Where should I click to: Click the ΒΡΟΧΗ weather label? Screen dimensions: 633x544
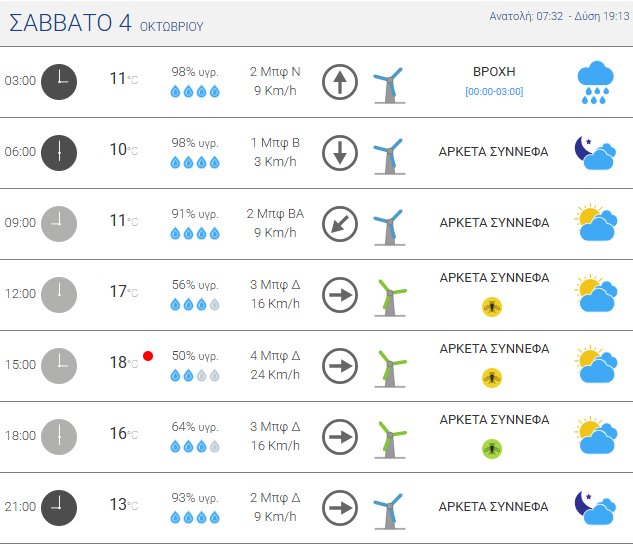494,72
